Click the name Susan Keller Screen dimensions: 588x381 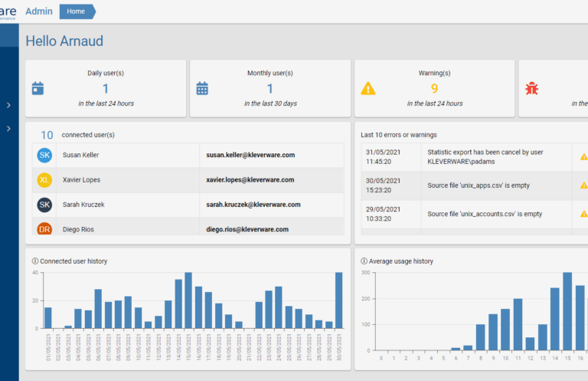(80, 155)
